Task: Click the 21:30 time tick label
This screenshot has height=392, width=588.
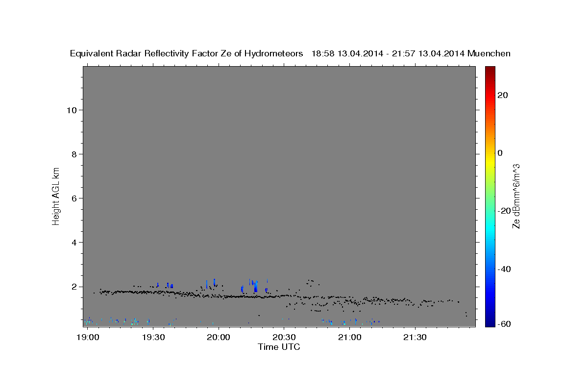Action: click(x=415, y=338)
